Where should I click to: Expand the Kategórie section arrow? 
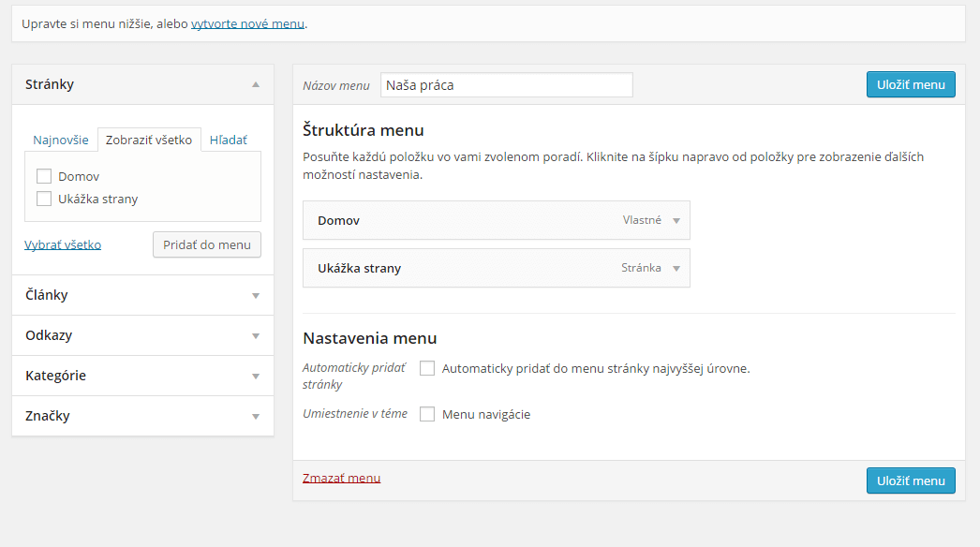tap(256, 377)
